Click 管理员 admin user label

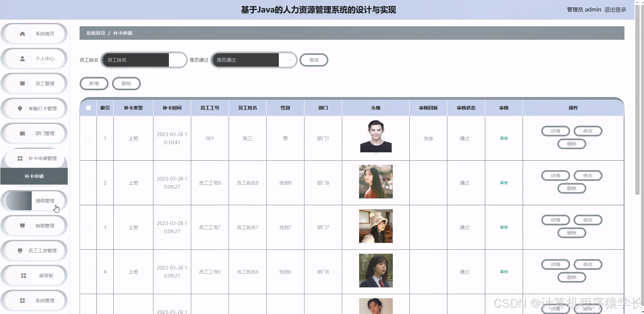(584, 10)
